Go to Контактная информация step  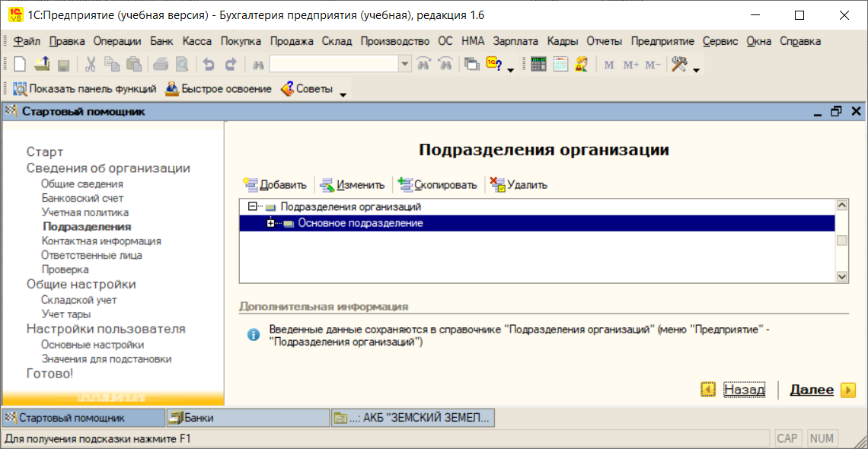coord(101,241)
